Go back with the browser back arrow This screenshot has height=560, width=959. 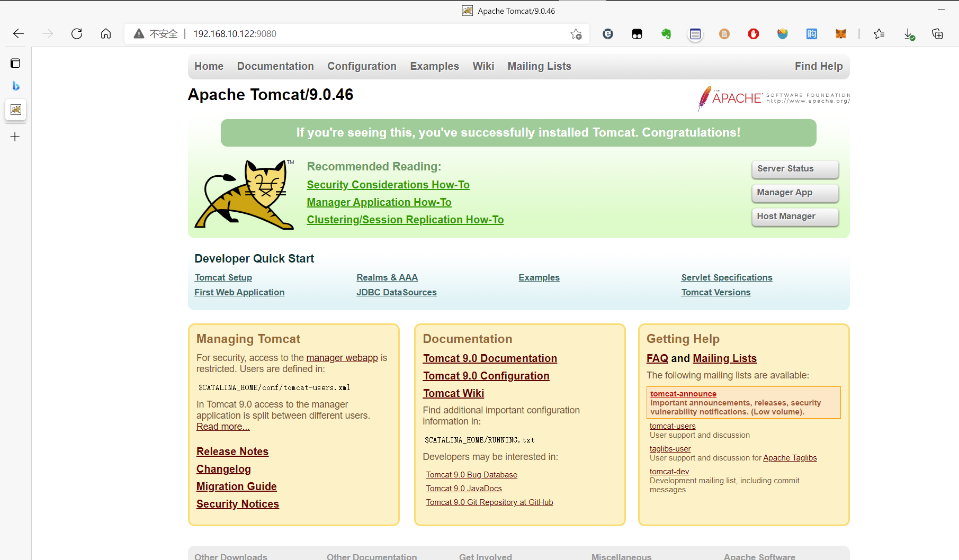click(19, 34)
